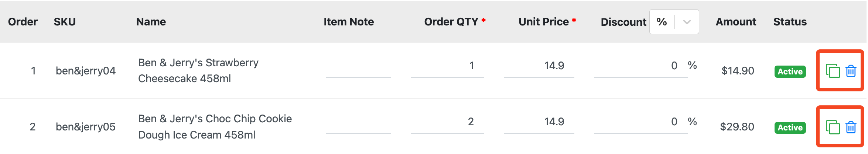
Task: Click Active status badge in row 1
Action: (x=790, y=71)
